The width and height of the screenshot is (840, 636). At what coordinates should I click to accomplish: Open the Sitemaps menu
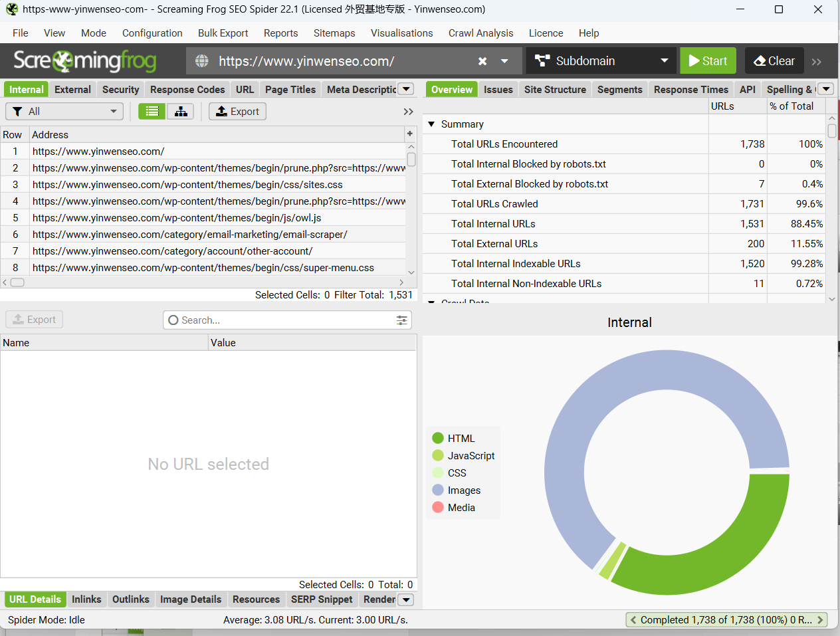tap(334, 33)
